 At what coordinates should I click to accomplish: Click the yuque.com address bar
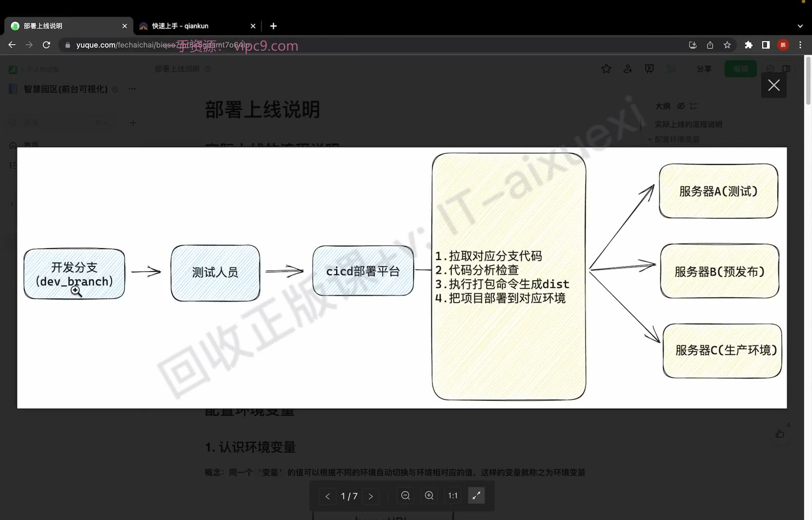click(x=371, y=45)
